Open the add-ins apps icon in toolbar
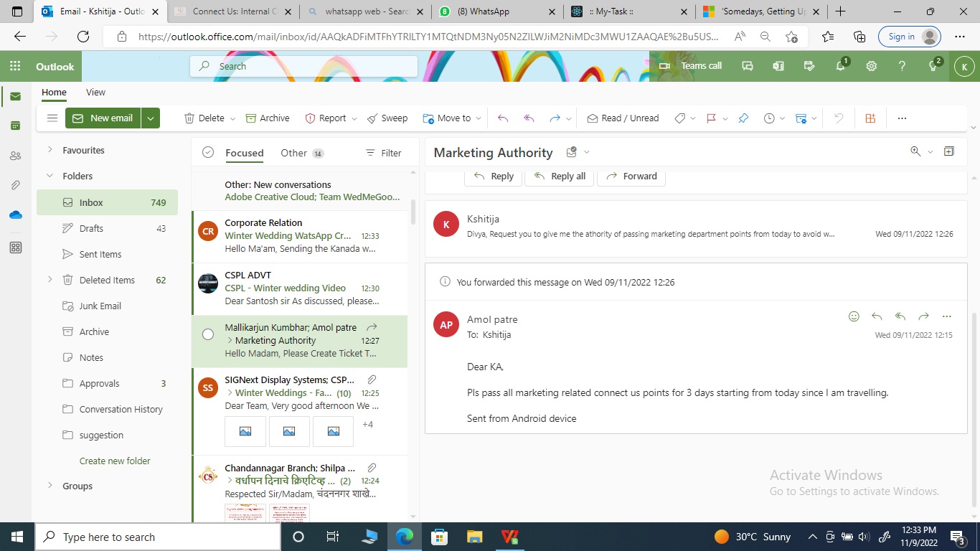Viewport: 980px width, 551px height. 870,118
